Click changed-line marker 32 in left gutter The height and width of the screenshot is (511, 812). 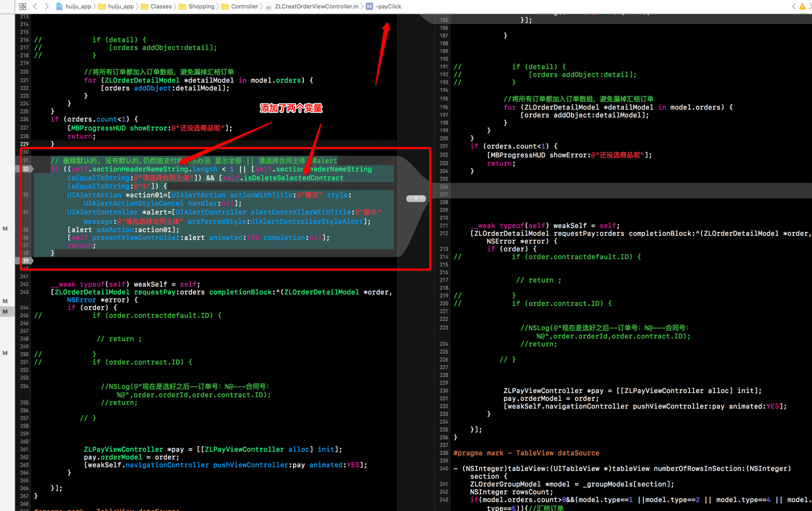coord(25,169)
